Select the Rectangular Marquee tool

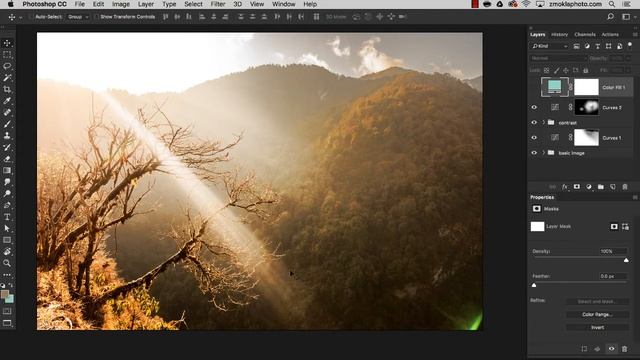7,55
